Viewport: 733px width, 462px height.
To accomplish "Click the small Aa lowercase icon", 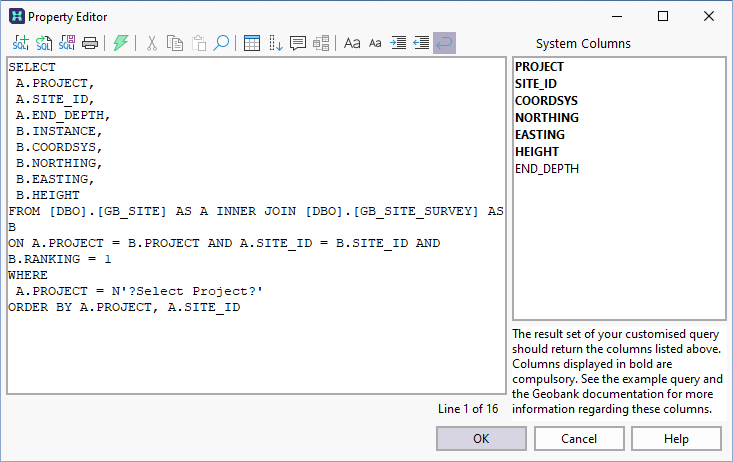I will 375,43.
